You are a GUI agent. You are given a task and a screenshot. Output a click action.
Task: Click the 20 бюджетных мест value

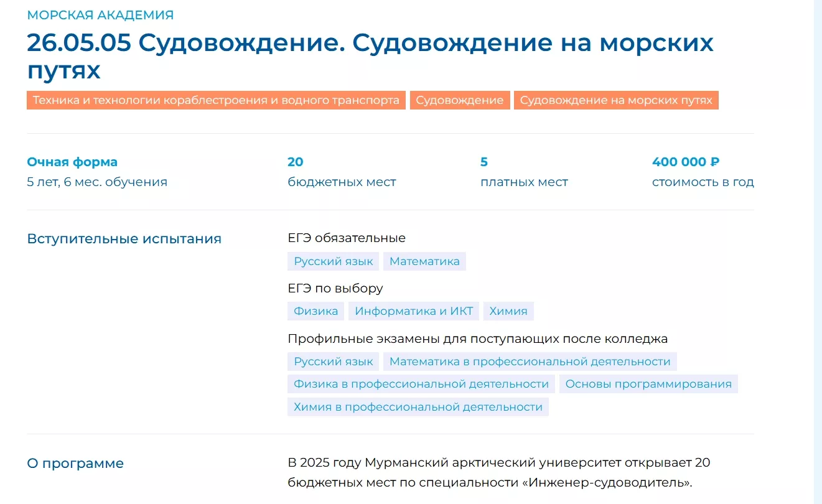[296, 162]
